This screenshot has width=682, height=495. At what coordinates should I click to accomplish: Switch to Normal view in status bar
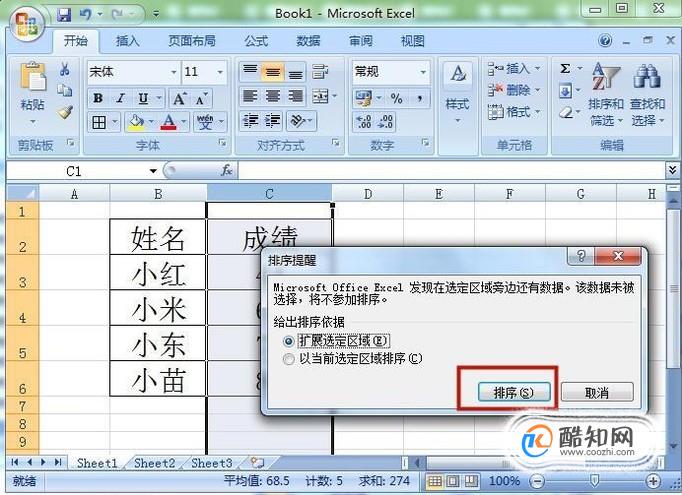point(435,481)
